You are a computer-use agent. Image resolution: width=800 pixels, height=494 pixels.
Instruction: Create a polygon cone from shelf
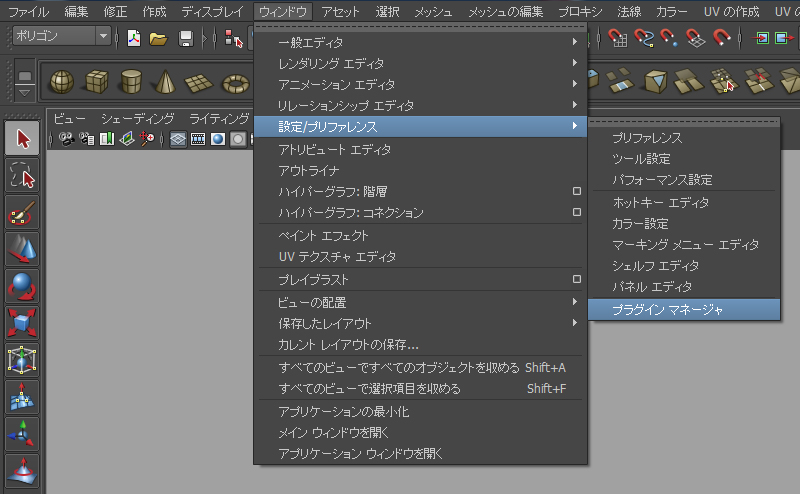pos(165,82)
